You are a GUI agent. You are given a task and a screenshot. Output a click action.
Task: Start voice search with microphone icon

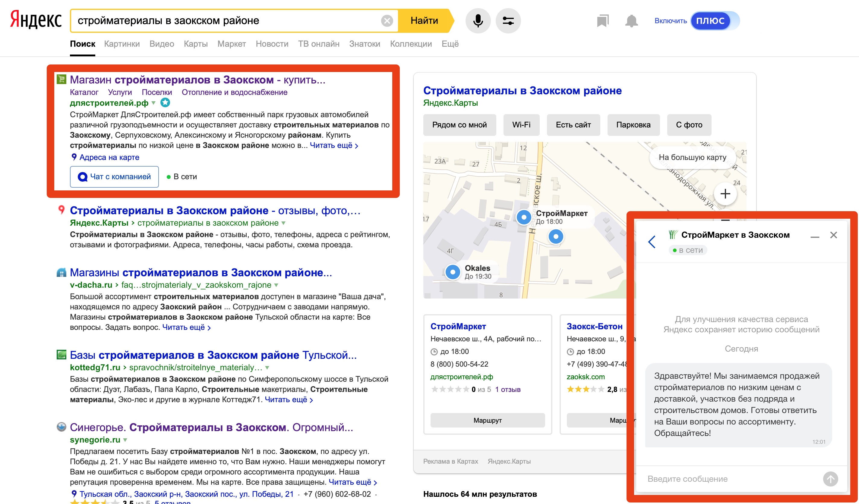(x=478, y=21)
